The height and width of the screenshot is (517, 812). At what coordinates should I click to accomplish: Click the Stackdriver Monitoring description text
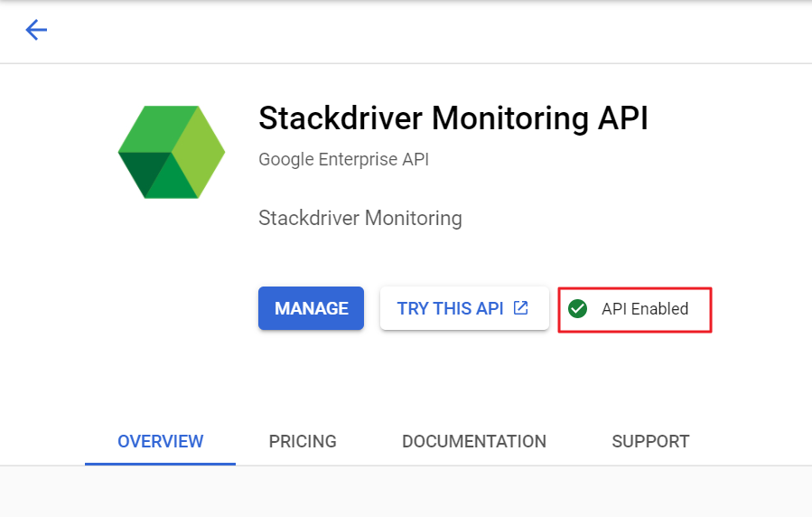pyautogui.click(x=359, y=218)
